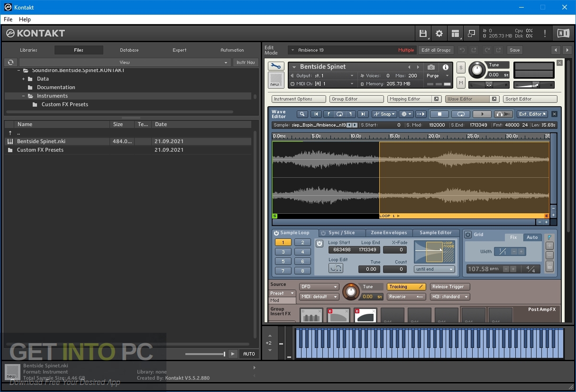The height and width of the screenshot is (392, 576).
Task: Jump to sample end in Wave Editor
Action: coord(363,114)
